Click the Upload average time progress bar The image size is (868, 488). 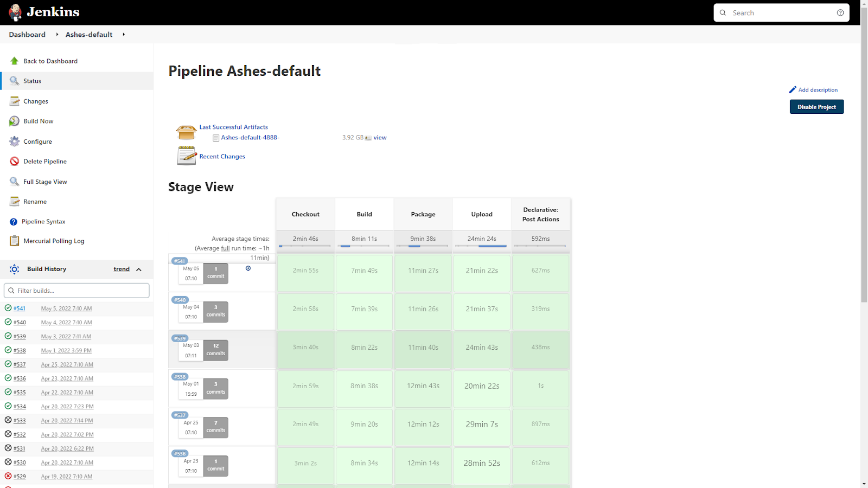point(482,246)
